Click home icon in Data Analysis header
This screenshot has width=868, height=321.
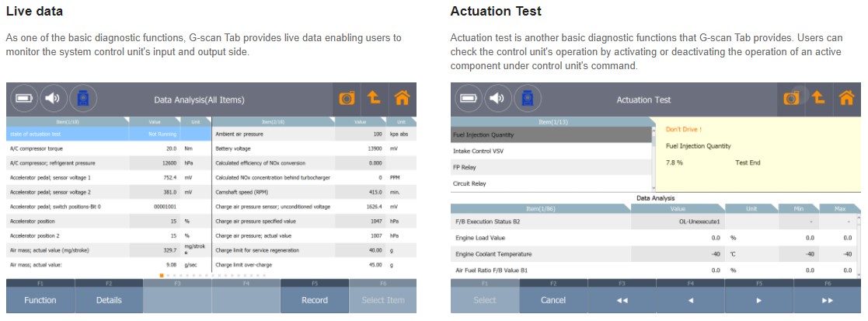pyautogui.click(x=402, y=99)
